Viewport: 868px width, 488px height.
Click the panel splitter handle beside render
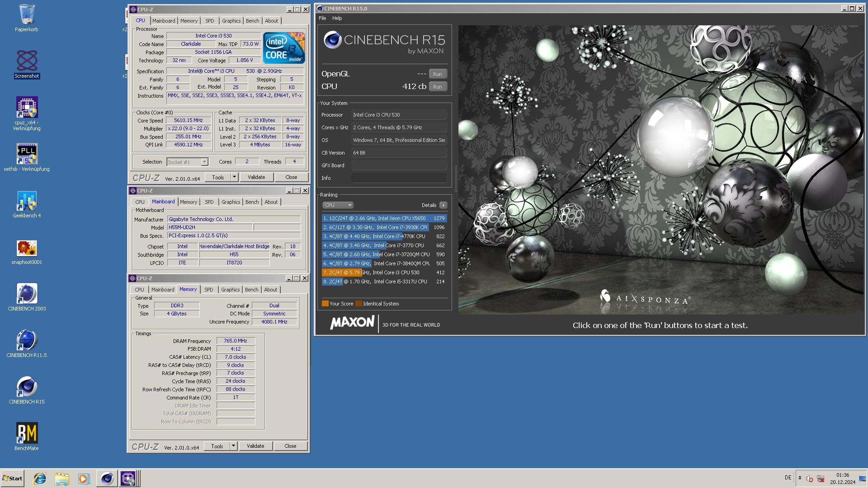[456, 179]
